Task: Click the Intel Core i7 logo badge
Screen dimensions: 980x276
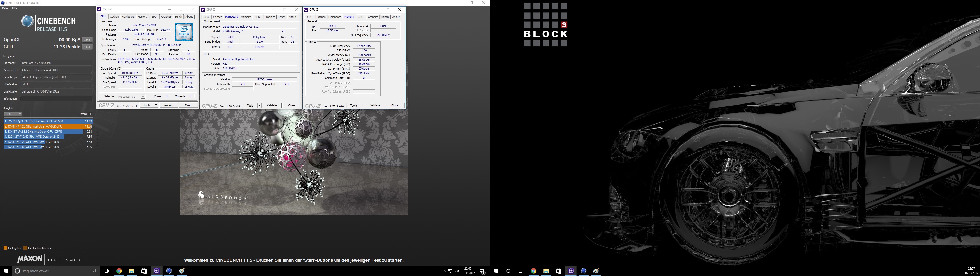Action: [x=184, y=32]
